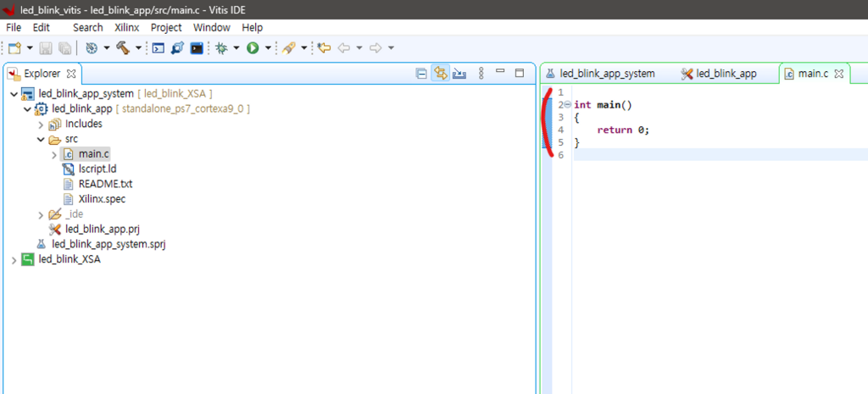Select led_blink_app_system in Explorer tree
The image size is (868, 394).
click(86, 93)
